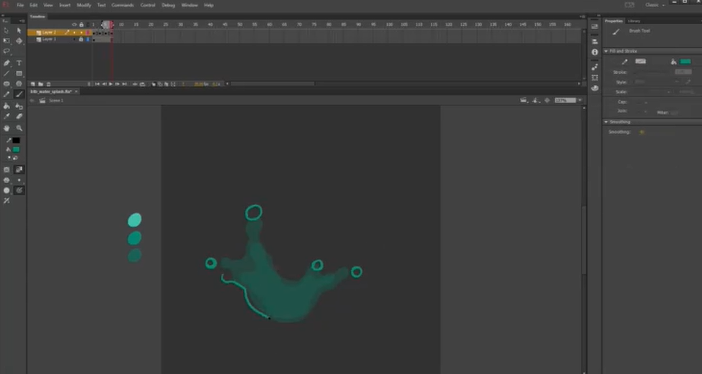Open the Info panel icon in dock
Screen dimensions: 702x374
click(595, 52)
